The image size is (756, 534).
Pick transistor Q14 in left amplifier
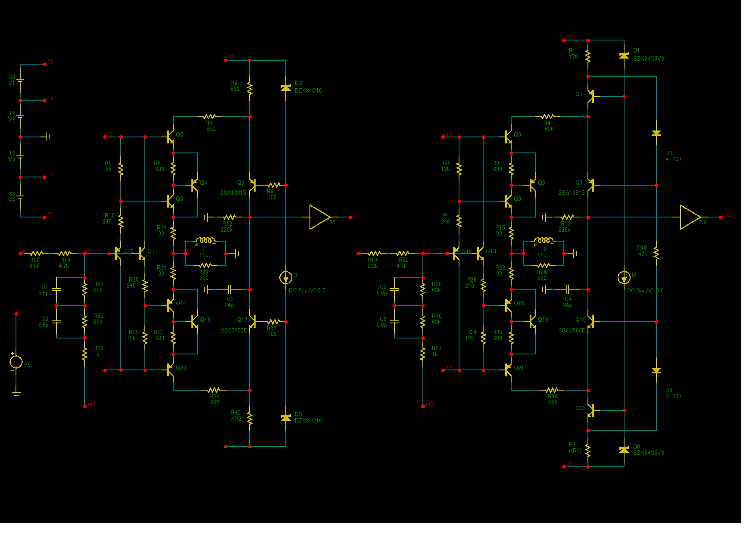click(171, 306)
